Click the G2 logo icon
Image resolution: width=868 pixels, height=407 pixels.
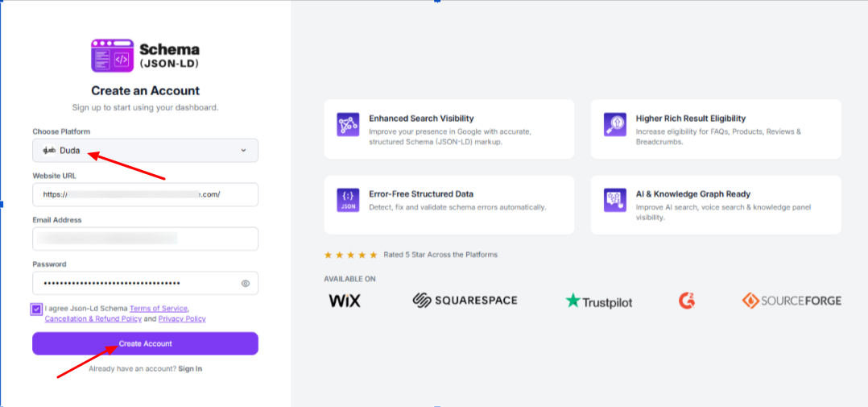pyautogui.click(x=686, y=301)
